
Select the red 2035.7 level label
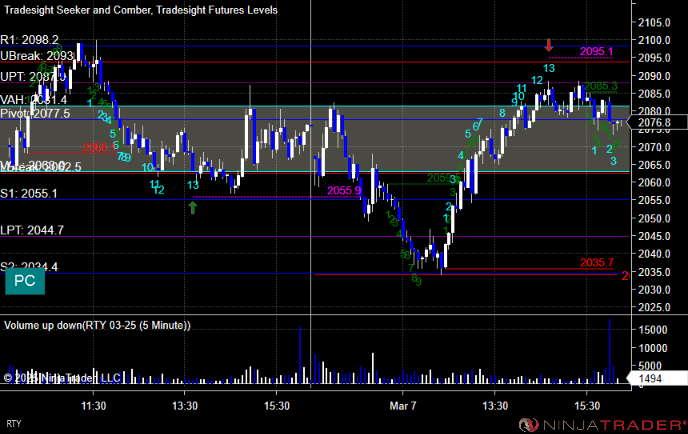pos(597,262)
